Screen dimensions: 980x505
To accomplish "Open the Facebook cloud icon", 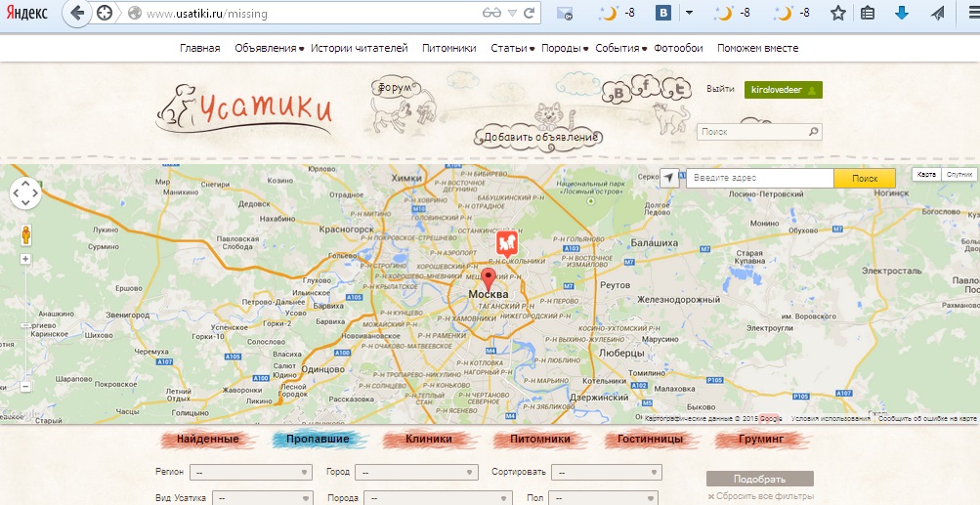I will (x=645, y=87).
